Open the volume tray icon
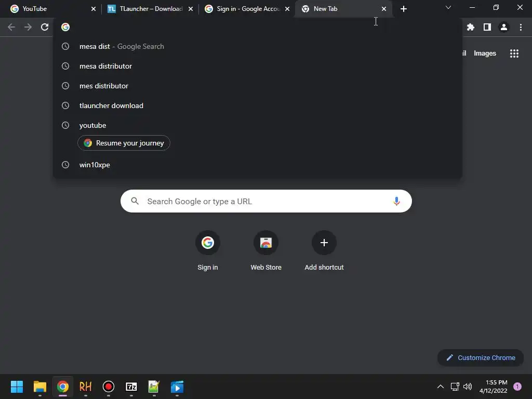 tap(468, 387)
